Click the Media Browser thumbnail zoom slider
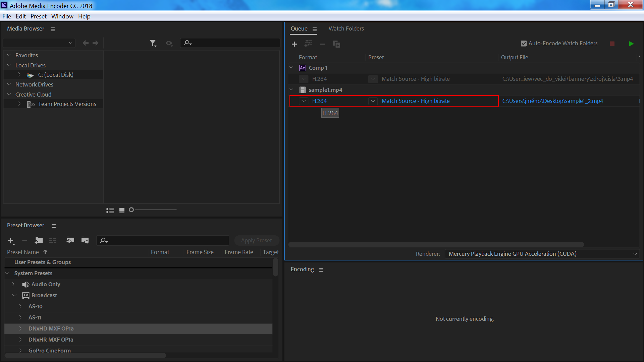The image size is (644, 362). pyautogui.click(x=154, y=210)
